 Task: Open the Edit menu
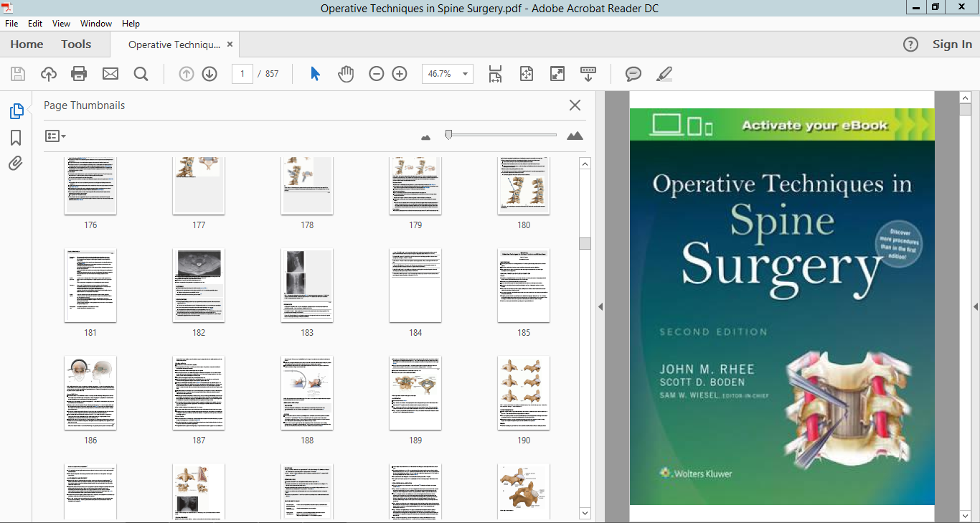35,24
